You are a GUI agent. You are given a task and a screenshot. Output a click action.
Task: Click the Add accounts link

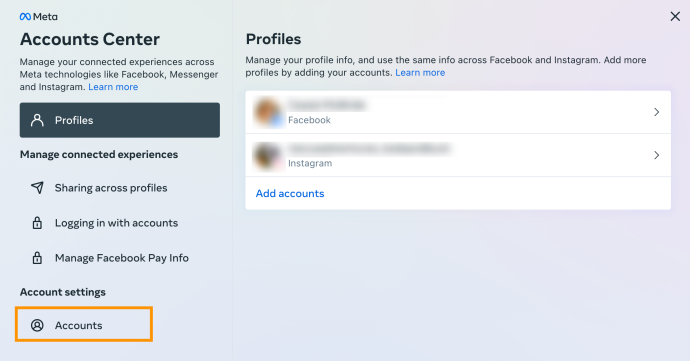tap(290, 193)
